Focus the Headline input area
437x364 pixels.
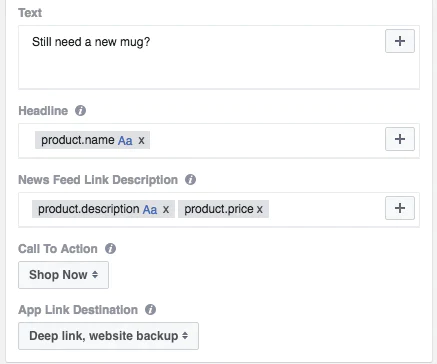click(267, 140)
